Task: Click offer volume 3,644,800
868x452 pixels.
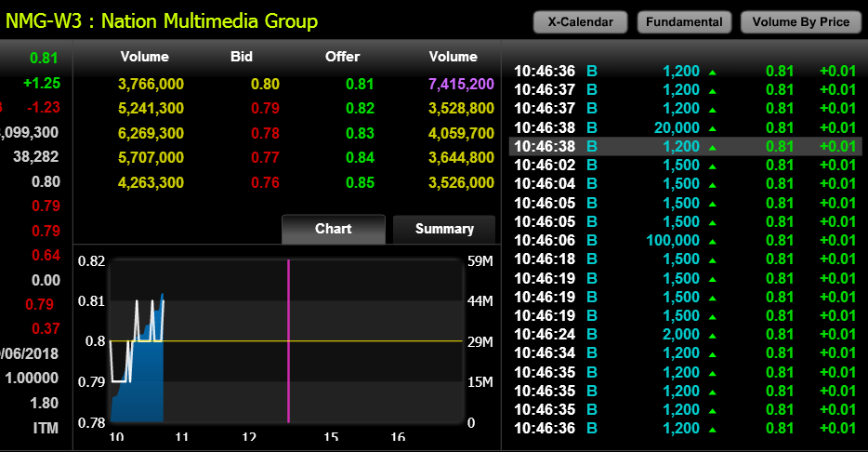Action: click(x=461, y=158)
